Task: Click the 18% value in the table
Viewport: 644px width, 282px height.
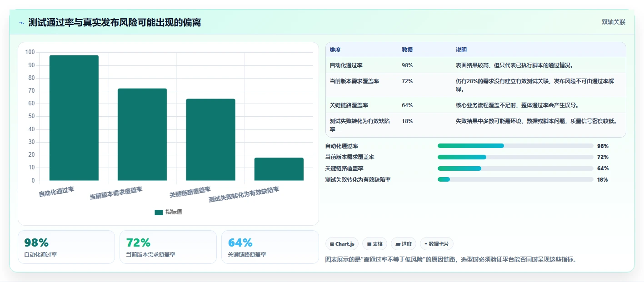Action: click(x=407, y=121)
